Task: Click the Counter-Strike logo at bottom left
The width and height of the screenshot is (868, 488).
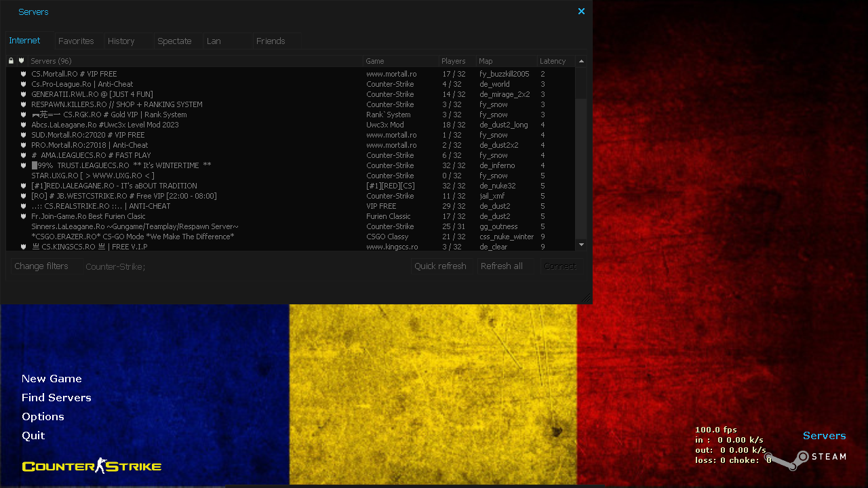Action: click(92, 466)
